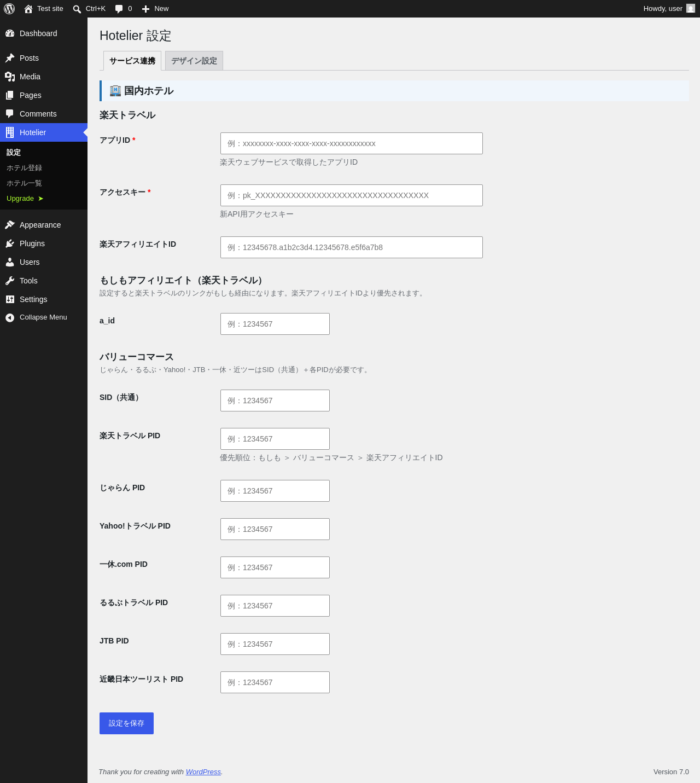This screenshot has width=700, height=783.
Task: Click the 優先順位 hint under 楽天トラベル PID
Action: (x=331, y=458)
